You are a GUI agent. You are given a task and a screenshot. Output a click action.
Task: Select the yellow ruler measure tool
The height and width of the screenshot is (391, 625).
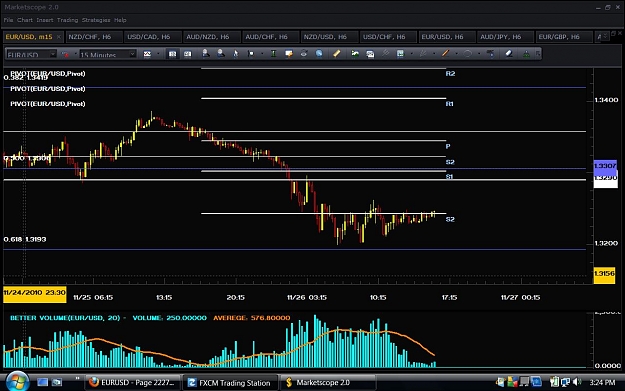tap(337, 53)
